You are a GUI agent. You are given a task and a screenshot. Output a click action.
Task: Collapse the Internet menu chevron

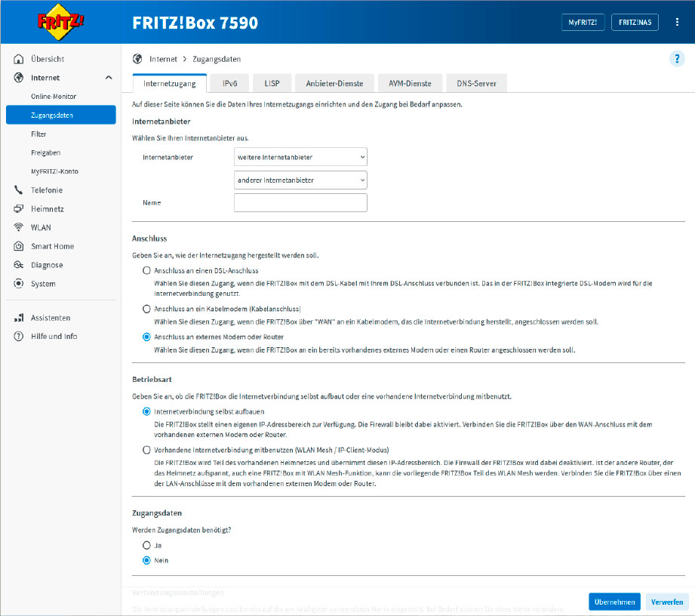pyautogui.click(x=109, y=78)
